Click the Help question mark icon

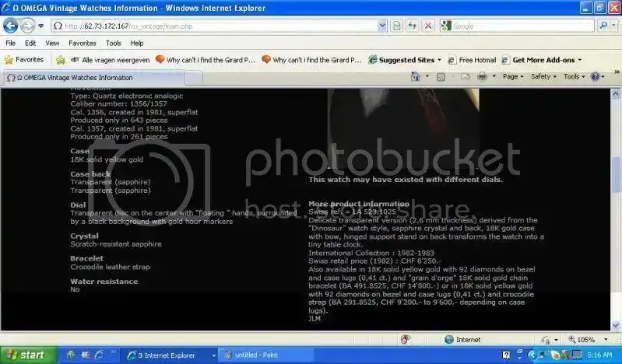[595, 76]
